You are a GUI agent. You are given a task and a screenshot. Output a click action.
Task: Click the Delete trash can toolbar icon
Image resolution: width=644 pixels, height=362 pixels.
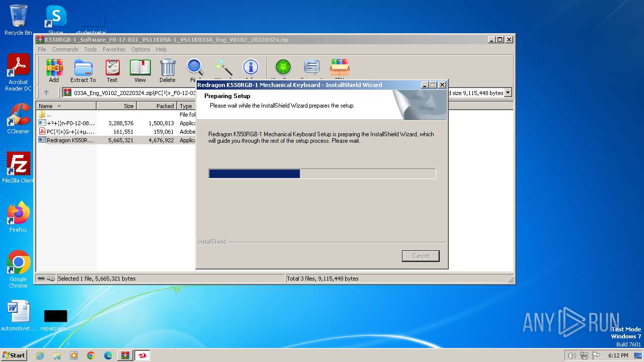pyautogui.click(x=168, y=70)
